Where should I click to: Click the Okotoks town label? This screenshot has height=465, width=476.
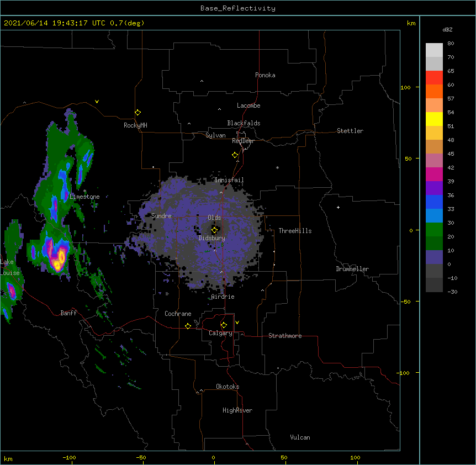[228, 387]
